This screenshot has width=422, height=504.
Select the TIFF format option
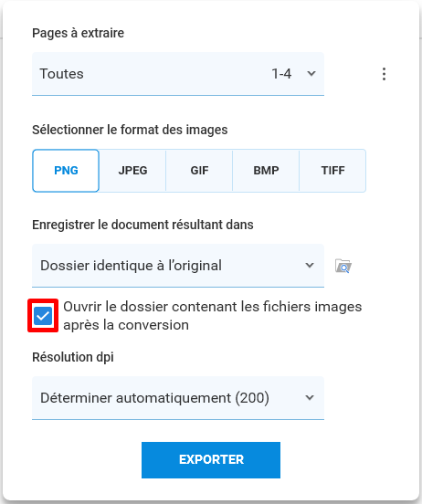tap(332, 171)
